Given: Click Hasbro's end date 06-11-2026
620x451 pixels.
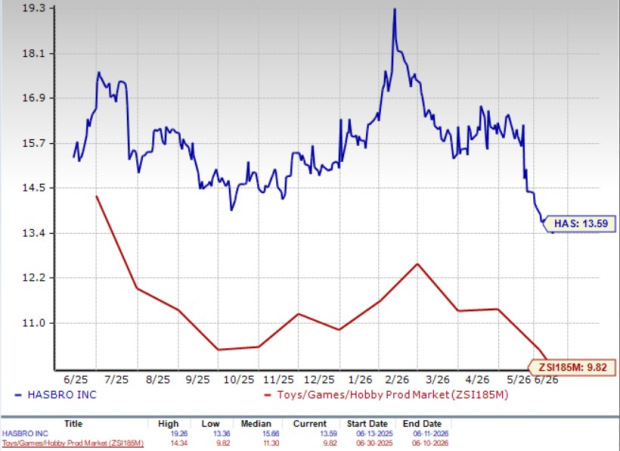Looking at the screenshot, I should tap(431, 434).
